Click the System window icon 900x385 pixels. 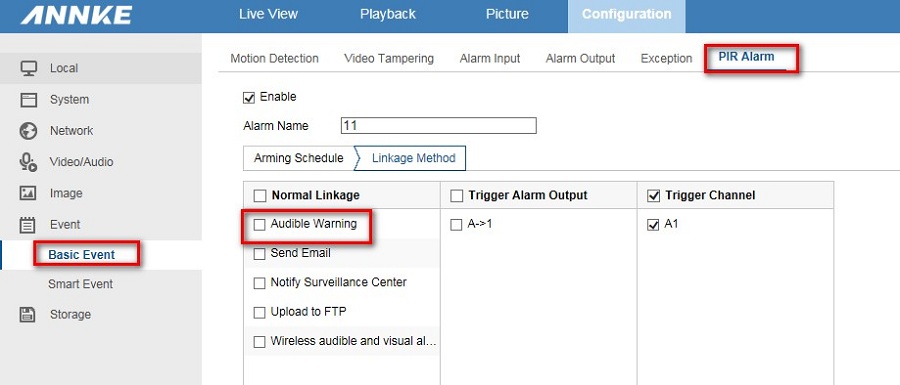[x=28, y=99]
